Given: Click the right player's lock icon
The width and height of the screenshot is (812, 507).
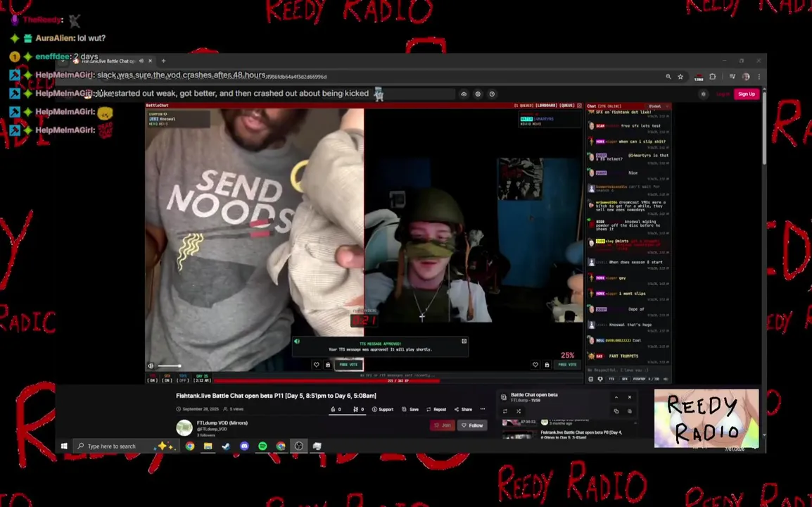Looking at the screenshot, I should click(547, 365).
